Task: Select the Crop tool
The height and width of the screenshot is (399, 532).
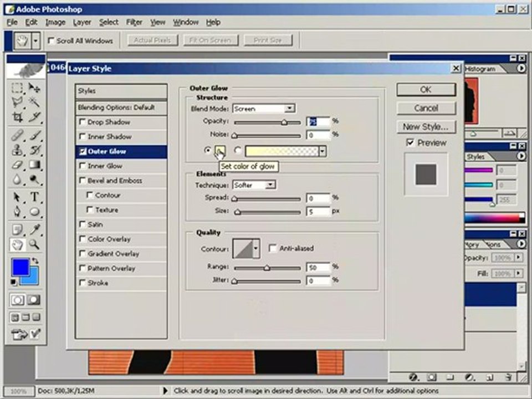Action: coord(17,117)
